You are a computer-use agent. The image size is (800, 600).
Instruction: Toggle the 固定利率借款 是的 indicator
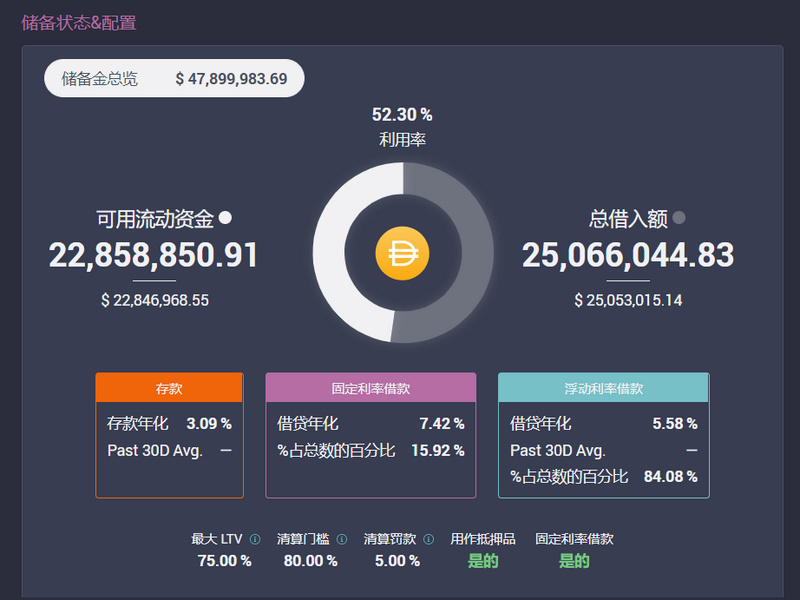(x=572, y=561)
